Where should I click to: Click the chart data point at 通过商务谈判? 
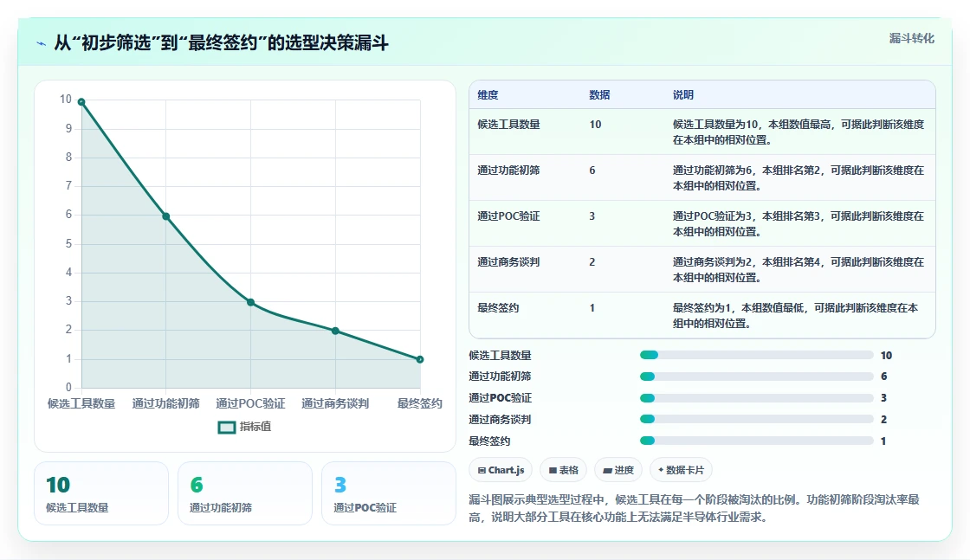point(335,331)
